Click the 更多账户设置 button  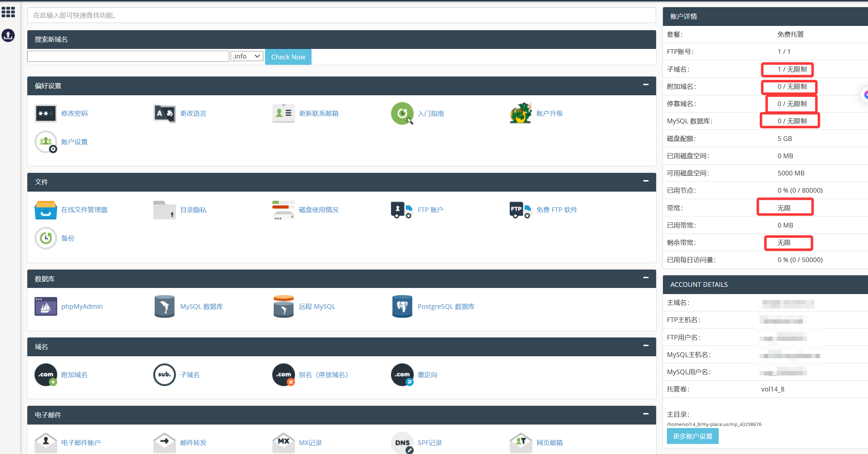point(692,436)
